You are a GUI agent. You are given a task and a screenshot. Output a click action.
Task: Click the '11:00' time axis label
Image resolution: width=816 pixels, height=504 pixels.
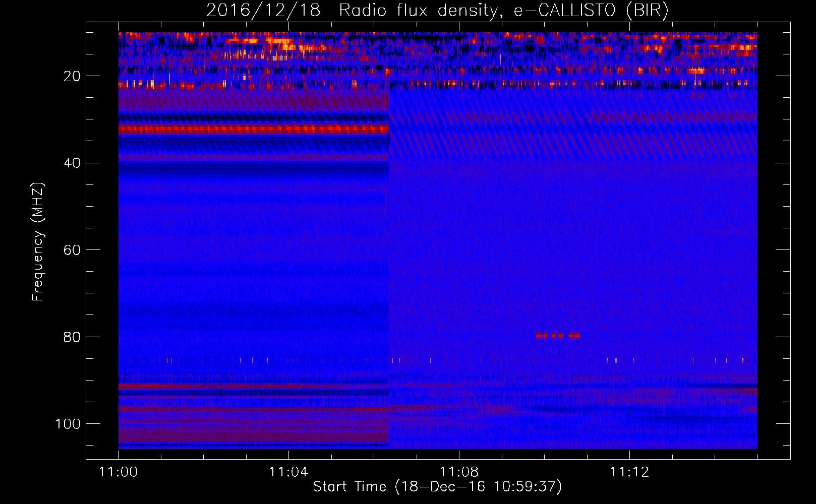click(119, 472)
